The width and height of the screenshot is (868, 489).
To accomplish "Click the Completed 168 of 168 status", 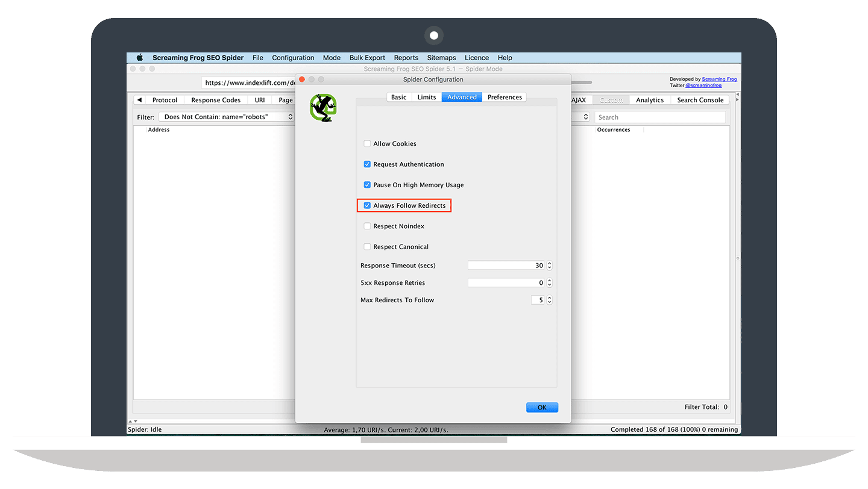I will click(674, 429).
